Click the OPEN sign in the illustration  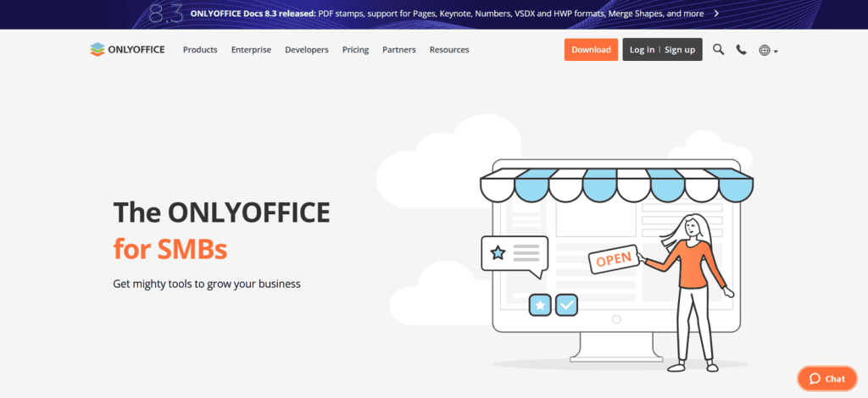(614, 258)
